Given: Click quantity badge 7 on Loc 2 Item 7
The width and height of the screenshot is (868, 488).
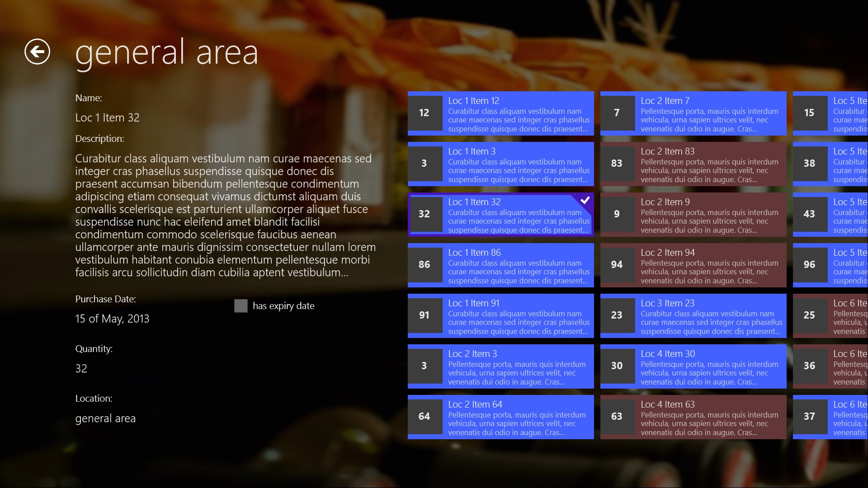Looking at the screenshot, I should pos(617,113).
